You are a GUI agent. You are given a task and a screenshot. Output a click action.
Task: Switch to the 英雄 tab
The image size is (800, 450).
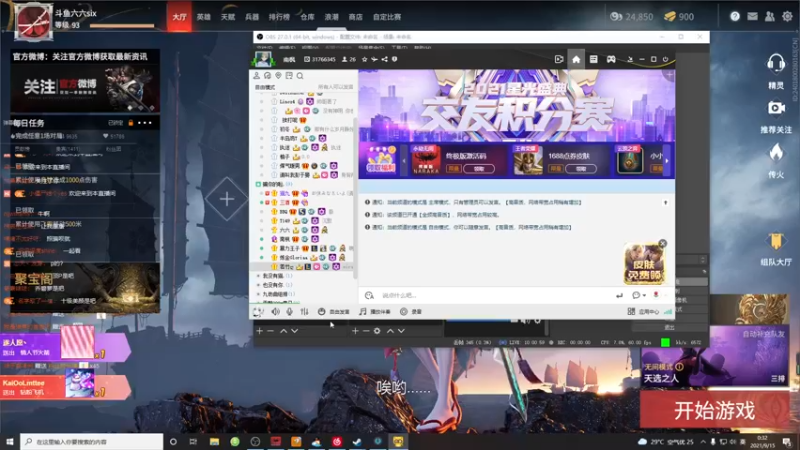click(x=204, y=17)
